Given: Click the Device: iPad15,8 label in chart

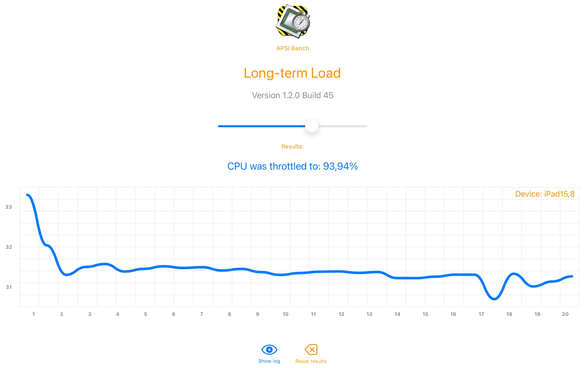Looking at the screenshot, I should [545, 194].
